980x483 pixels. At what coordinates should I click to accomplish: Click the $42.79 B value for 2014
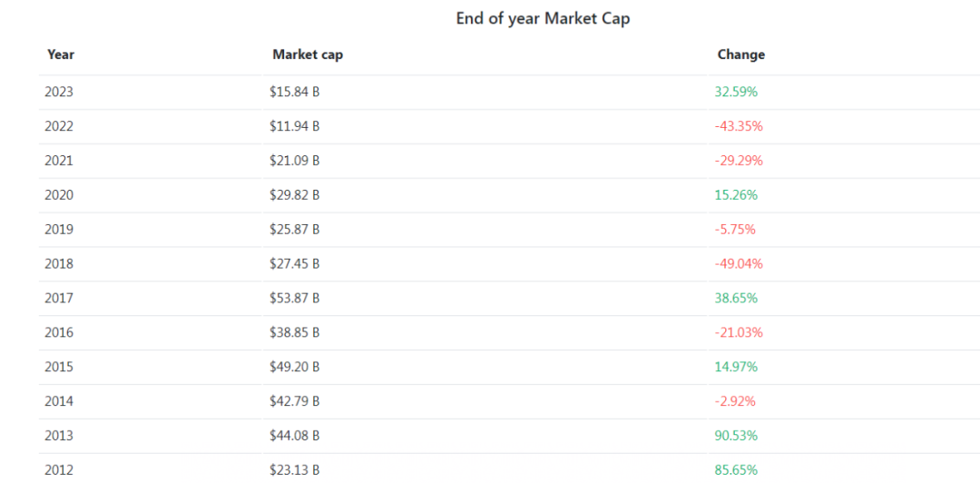click(x=294, y=401)
